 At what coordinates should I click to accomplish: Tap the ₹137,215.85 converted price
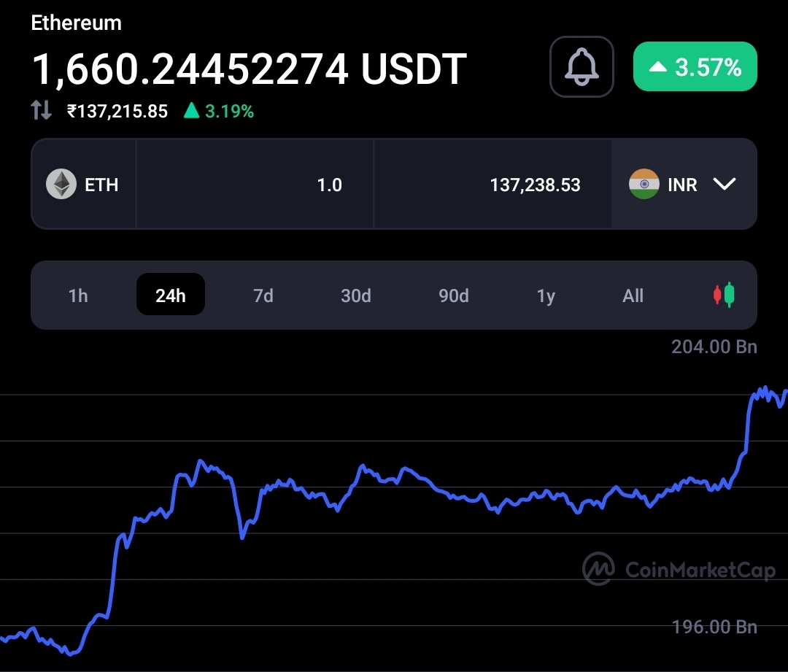point(117,111)
